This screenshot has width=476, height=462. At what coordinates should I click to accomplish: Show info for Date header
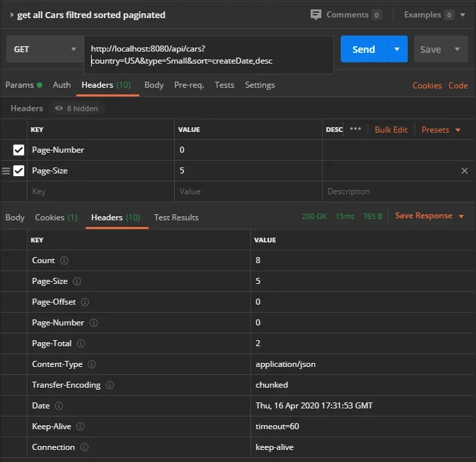click(x=59, y=406)
